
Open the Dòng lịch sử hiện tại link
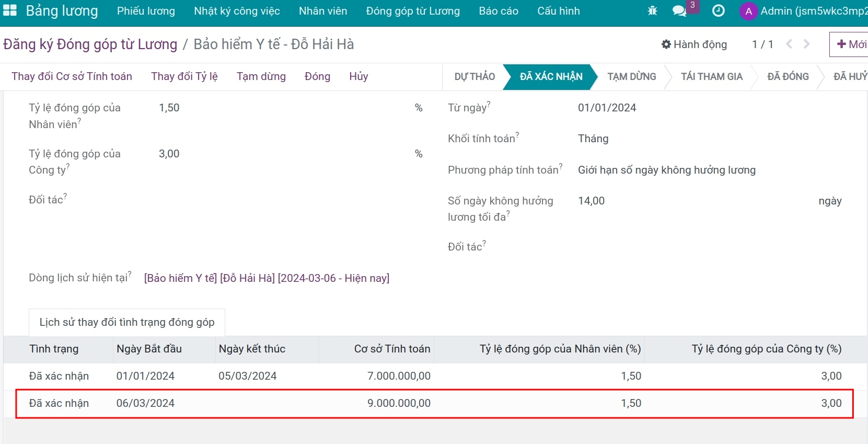tap(267, 278)
